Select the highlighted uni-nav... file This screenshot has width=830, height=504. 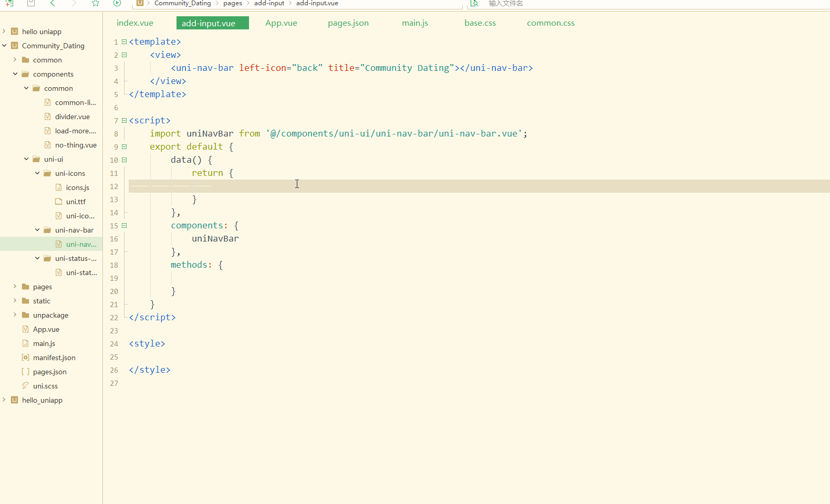(x=81, y=244)
